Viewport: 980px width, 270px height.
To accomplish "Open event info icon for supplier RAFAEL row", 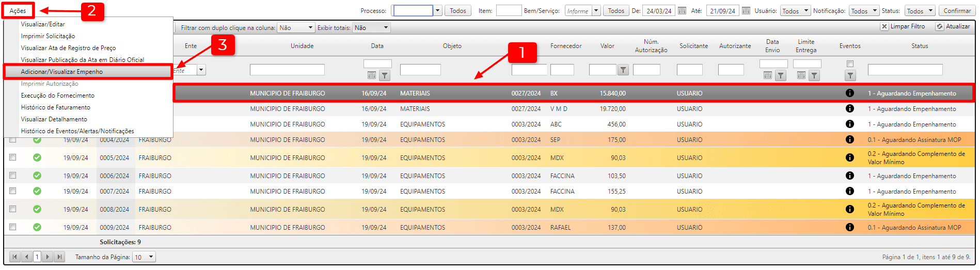I will click(x=849, y=227).
